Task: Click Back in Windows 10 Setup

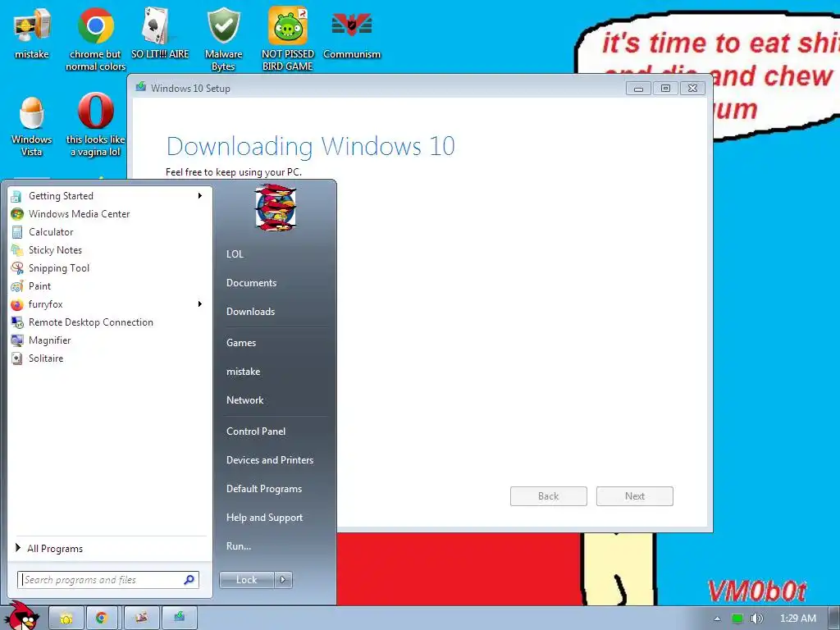Action: [x=549, y=496]
